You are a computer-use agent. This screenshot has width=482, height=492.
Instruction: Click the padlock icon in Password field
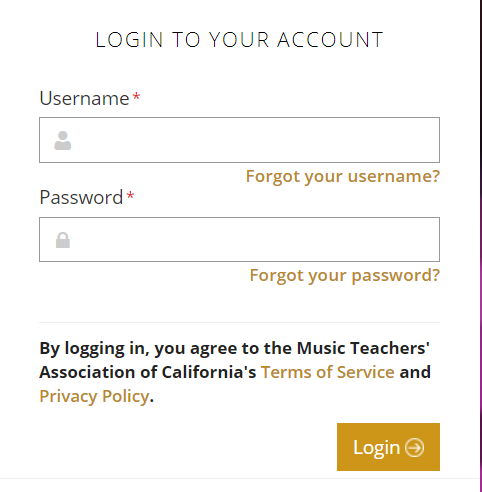click(63, 240)
